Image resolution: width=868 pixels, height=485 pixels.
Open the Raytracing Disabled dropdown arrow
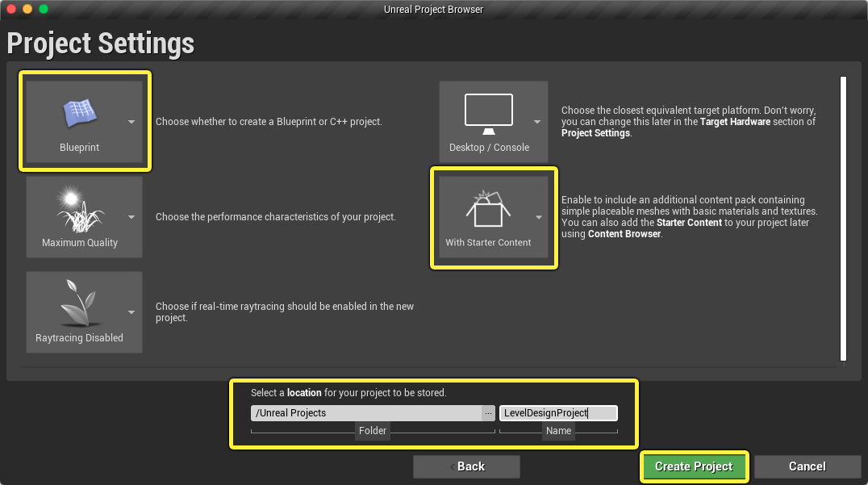click(x=131, y=312)
